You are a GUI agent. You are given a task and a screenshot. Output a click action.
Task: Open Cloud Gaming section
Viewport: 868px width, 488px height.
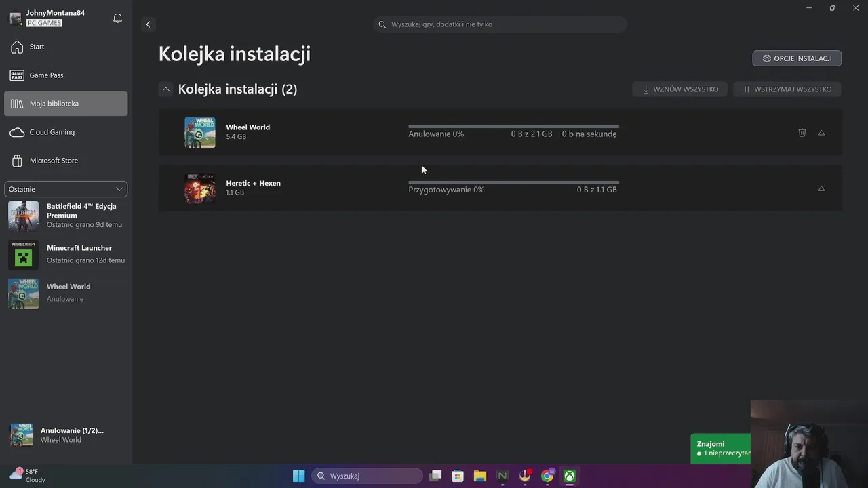(x=66, y=132)
